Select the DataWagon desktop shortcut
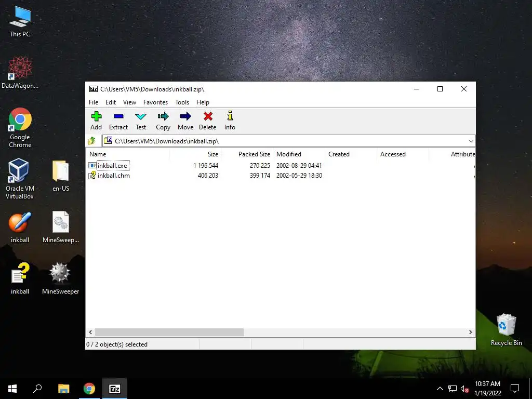The width and height of the screenshot is (532, 399). pos(20,72)
